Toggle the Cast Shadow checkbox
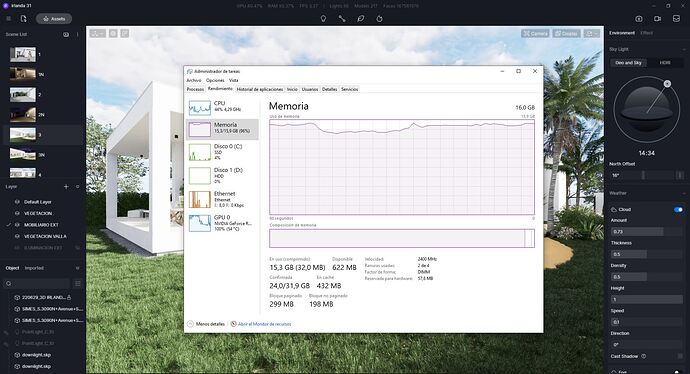Screen dimensions: 690x374 click(680, 356)
